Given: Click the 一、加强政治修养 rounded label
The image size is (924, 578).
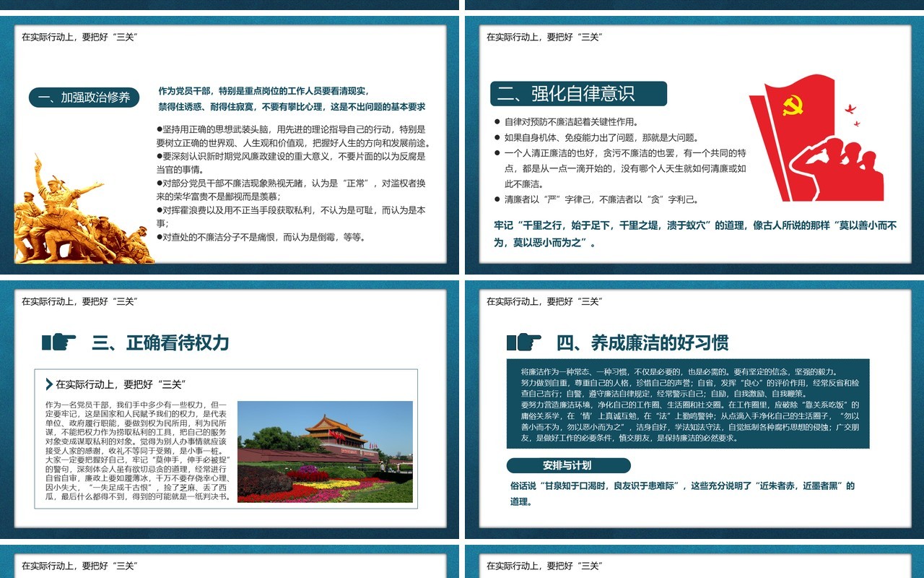Looking at the screenshot, I should 84,98.
